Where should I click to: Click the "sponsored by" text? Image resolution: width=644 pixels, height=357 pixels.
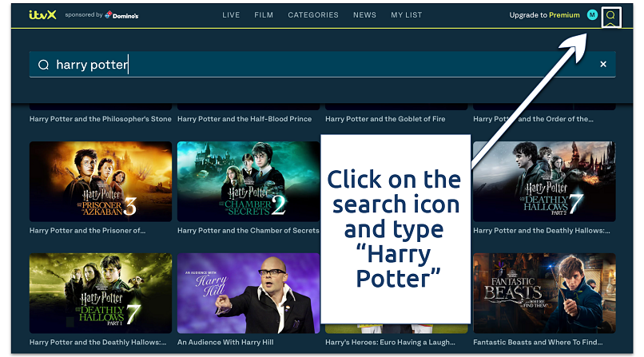pyautogui.click(x=84, y=14)
